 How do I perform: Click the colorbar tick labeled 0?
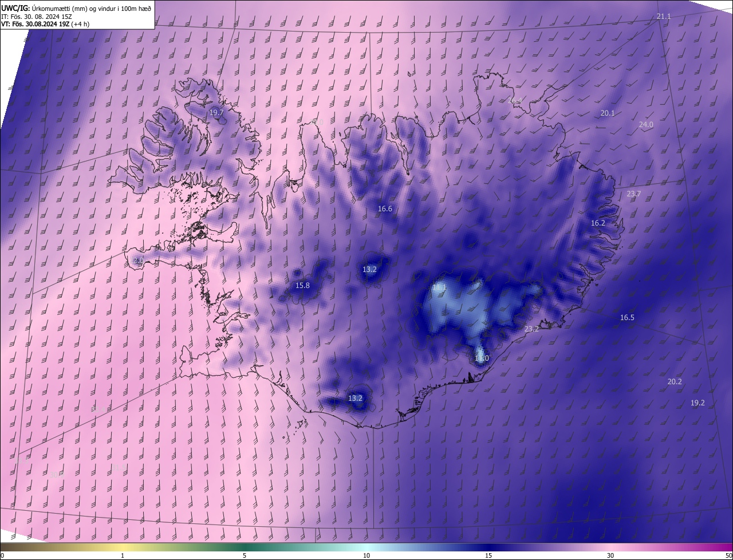point(2,556)
